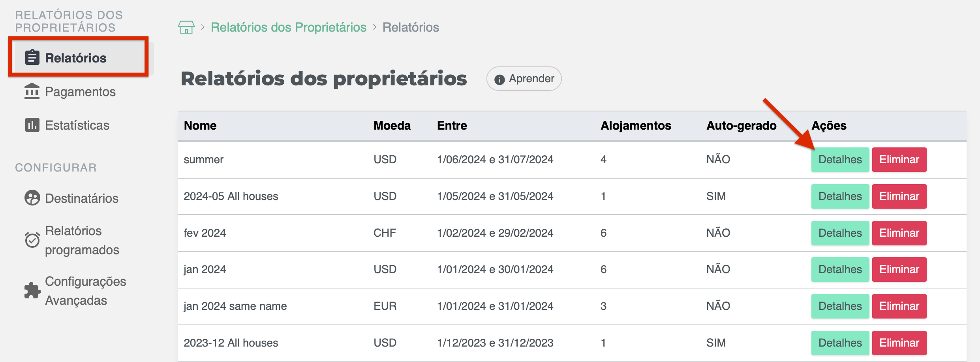The image size is (980, 362).
Task: Click the Pagamentos bank icon
Action: tap(32, 91)
